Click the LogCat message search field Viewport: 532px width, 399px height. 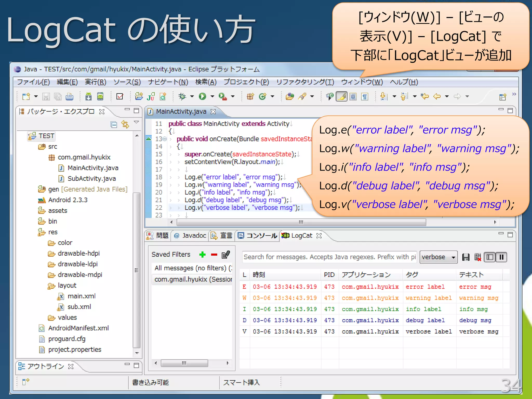pos(329,257)
